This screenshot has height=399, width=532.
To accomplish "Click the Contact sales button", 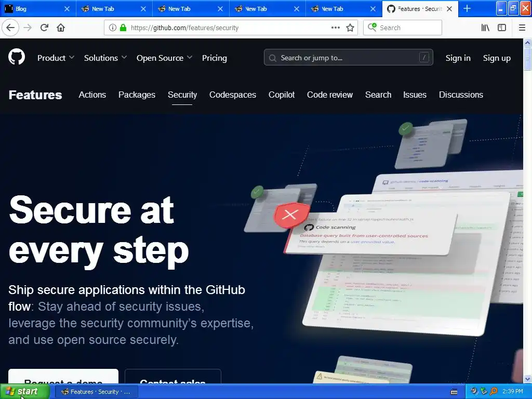I will click(x=173, y=377).
